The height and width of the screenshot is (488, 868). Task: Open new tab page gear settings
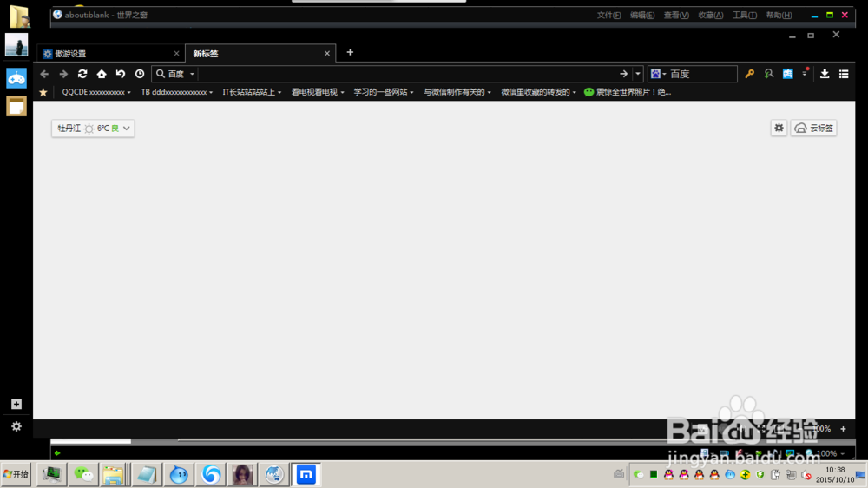(779, 128)
